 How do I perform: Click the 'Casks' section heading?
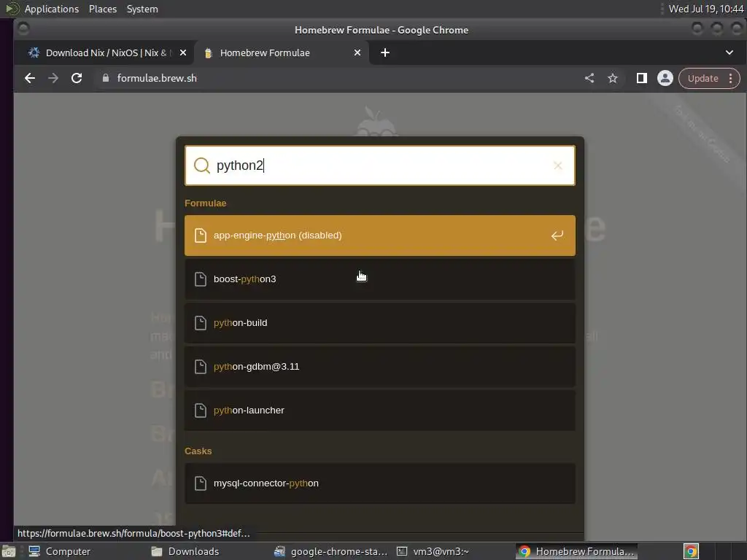(198, 451)
